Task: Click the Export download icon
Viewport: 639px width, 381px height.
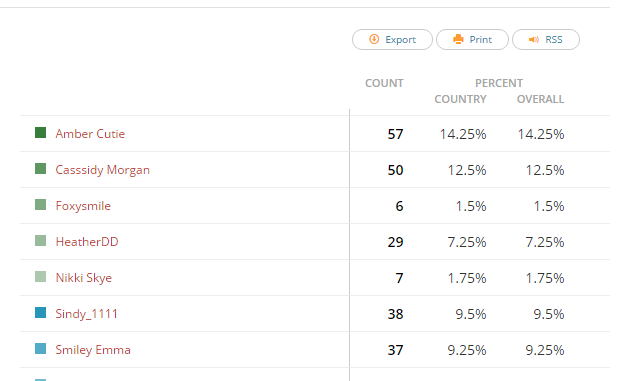Action: coord(374,39)
